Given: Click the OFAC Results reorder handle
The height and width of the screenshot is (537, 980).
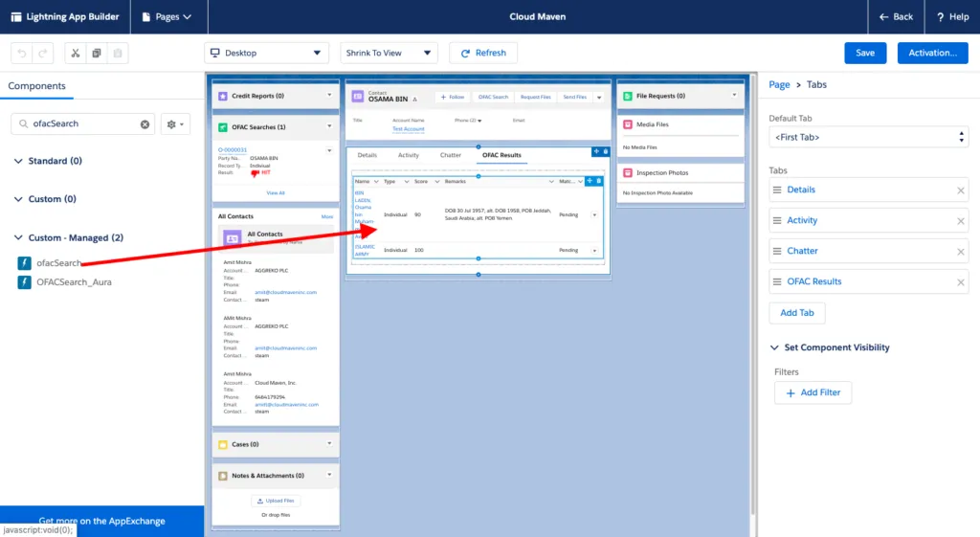Looking at the screenshot, I should point(777,282).
